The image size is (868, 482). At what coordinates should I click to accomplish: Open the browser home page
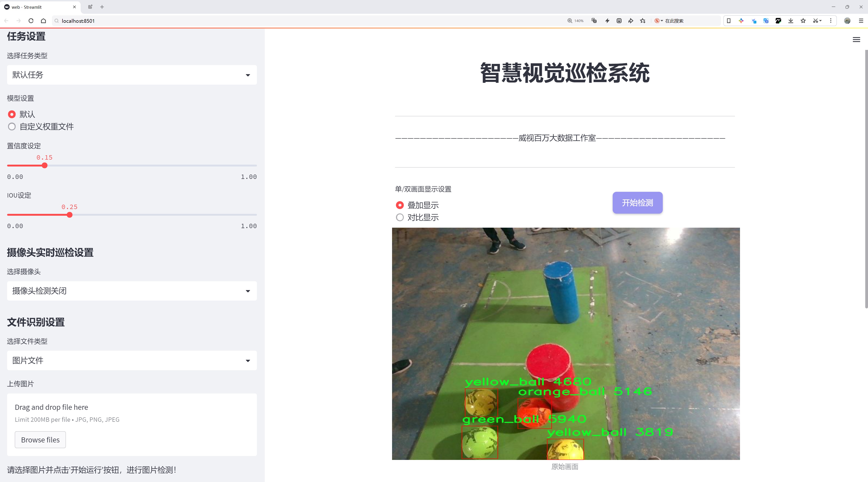point(43,20)
